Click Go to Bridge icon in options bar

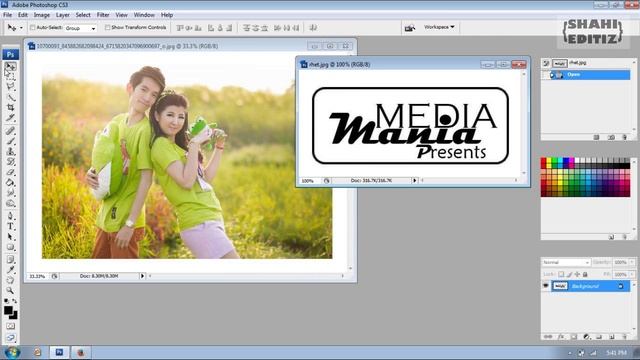coord(409,28)
